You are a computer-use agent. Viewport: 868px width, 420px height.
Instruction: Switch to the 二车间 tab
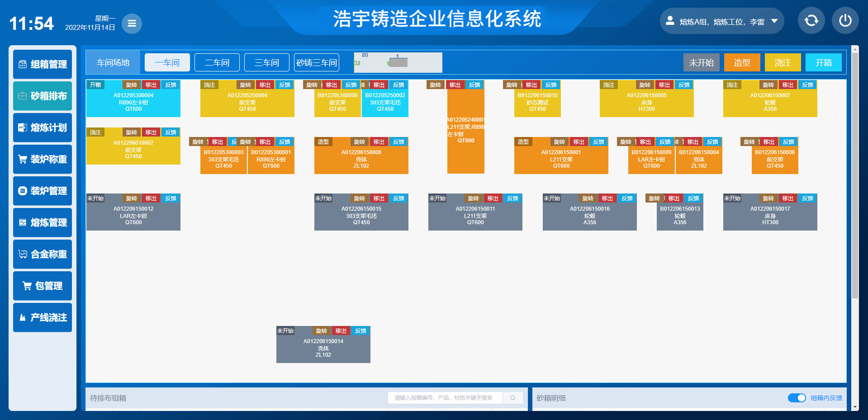[217, 62]
